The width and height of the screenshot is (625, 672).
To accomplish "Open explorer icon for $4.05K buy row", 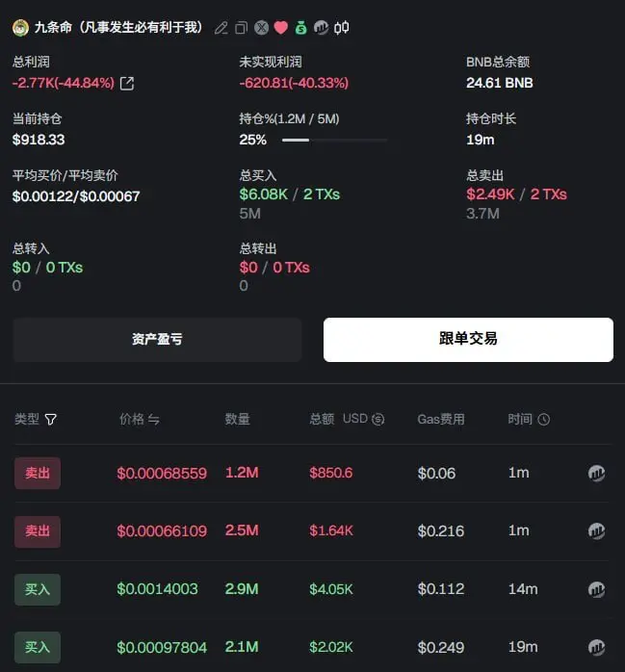I will tap(596, 589).
